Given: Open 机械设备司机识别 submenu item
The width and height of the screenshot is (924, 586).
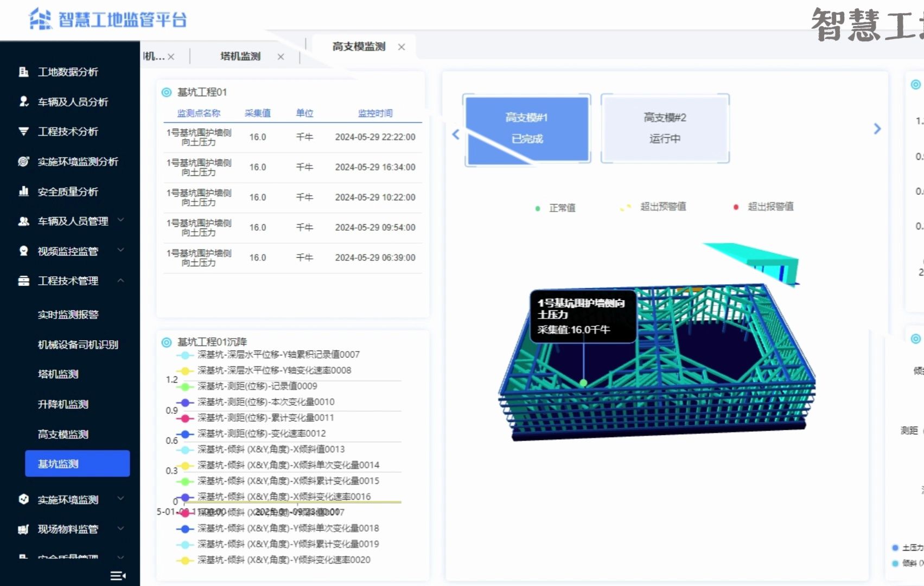Looking at the screenshot, I should click(x=78, y=345).
